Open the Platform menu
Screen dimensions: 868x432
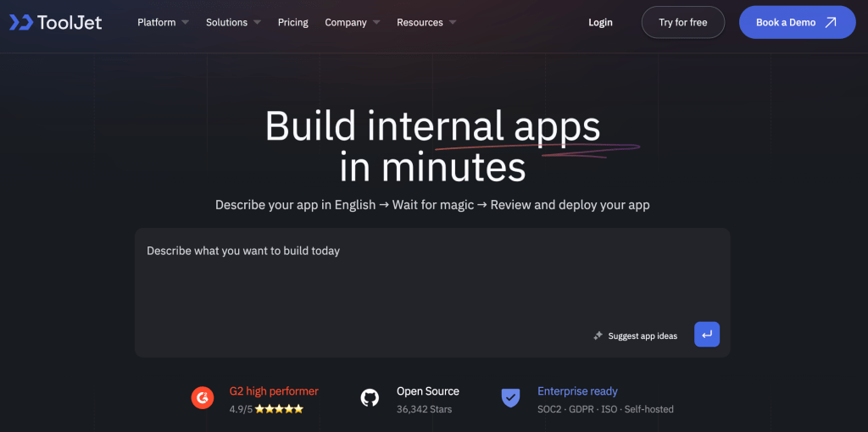click(157, 23)
